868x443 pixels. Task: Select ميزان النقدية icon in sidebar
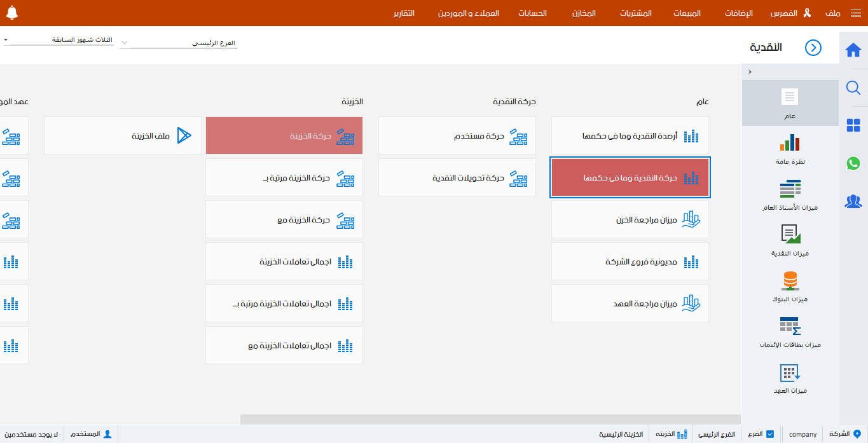tap(790, 233)
